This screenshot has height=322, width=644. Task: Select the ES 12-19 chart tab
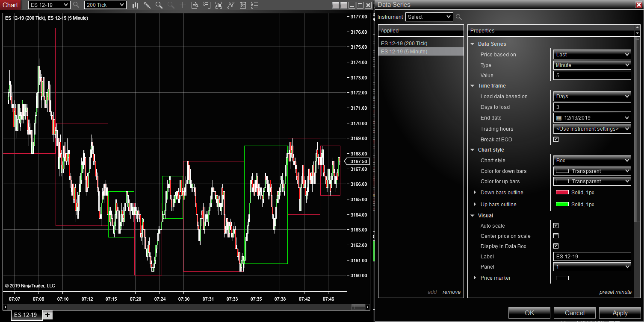point(26,315)
